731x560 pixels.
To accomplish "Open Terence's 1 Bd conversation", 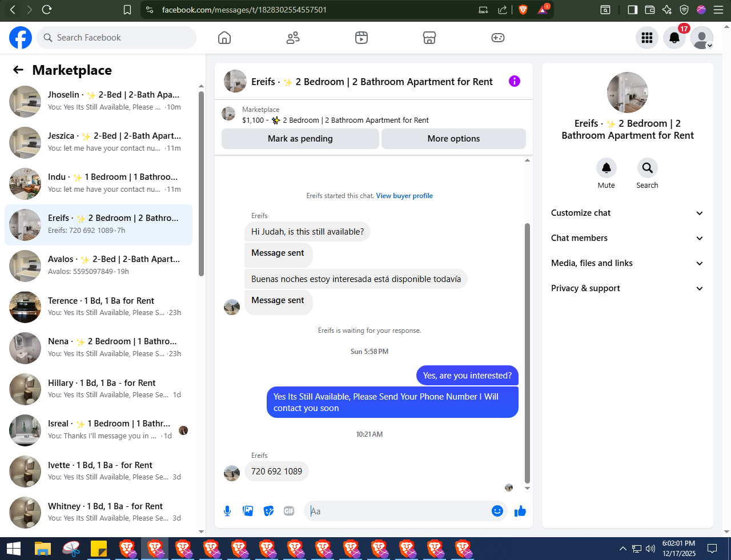I will [x=98, y=307].
